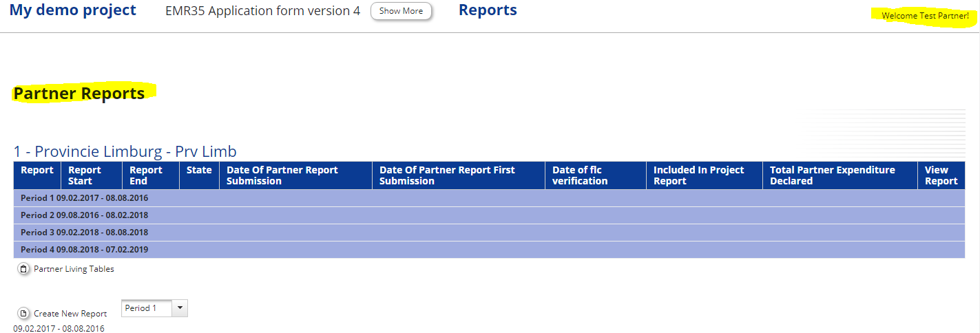Expand the Period 3 row
This screenshot has height=333, width=980.
click(x=84, y=233)
